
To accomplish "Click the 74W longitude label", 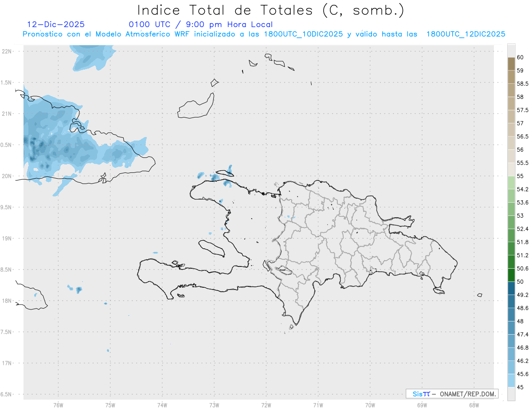I will pos(162,405).
